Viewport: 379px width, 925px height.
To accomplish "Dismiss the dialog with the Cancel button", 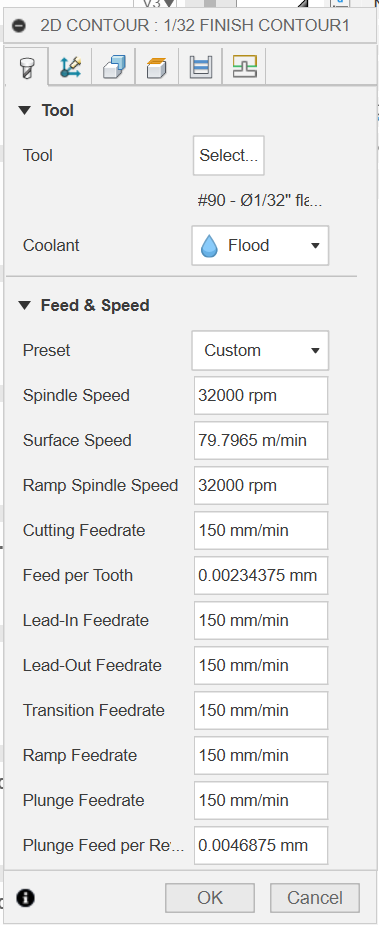I will 315,898.
